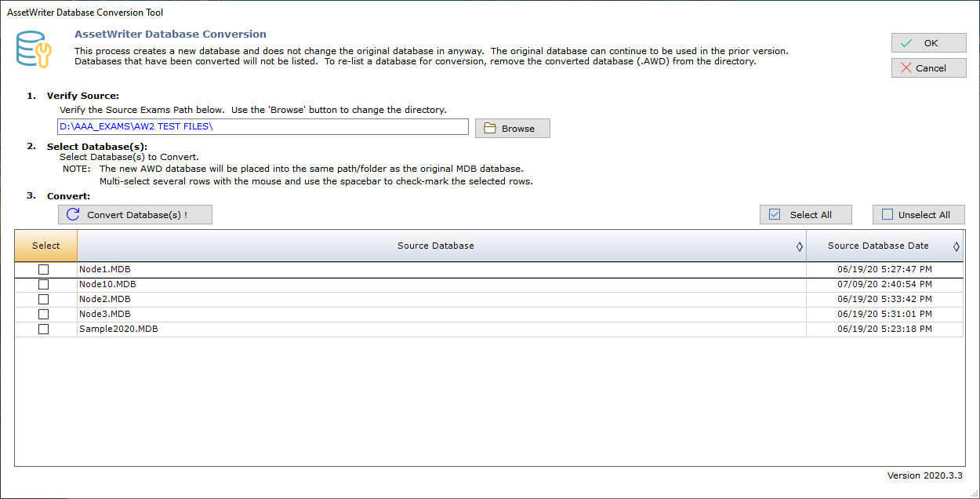Tick the Sample2020.MDB checkbox
This screenshot has height=499, width=980.
[43, 329]
